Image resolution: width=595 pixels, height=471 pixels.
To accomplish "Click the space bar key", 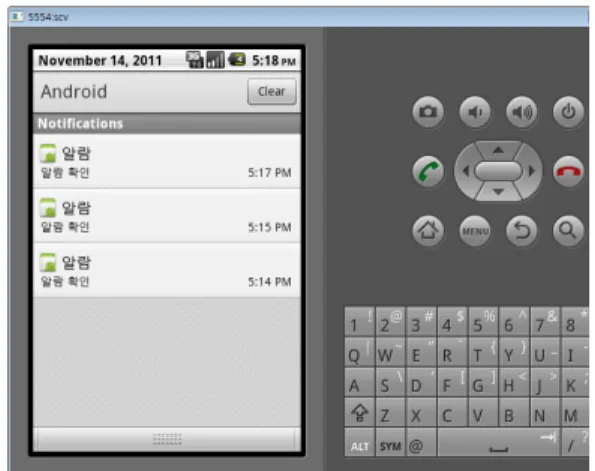I will 499,443.
